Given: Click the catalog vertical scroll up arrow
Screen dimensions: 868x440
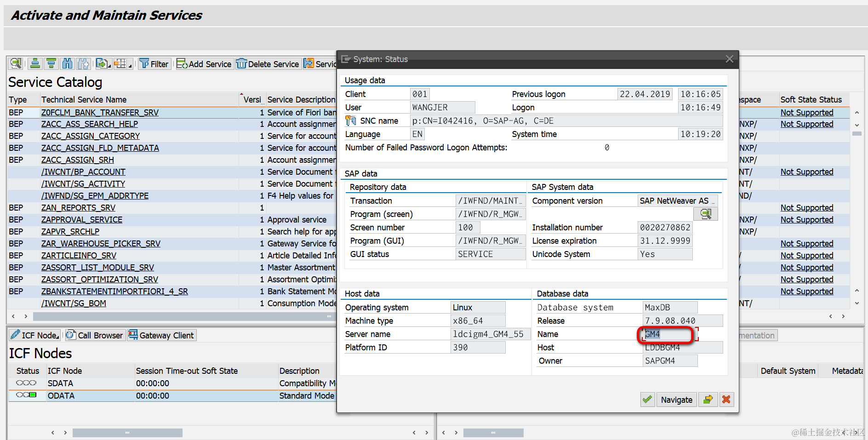Looking at the screenshot, I should 857,113.
